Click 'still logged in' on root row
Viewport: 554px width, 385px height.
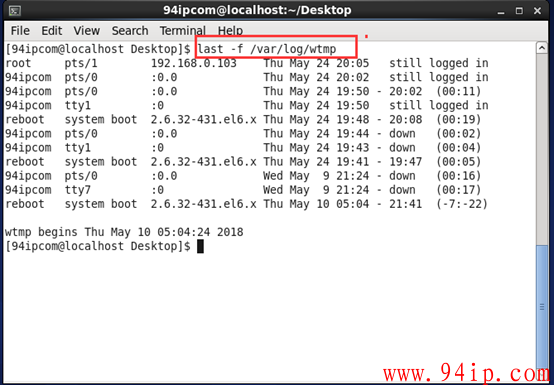439,63
